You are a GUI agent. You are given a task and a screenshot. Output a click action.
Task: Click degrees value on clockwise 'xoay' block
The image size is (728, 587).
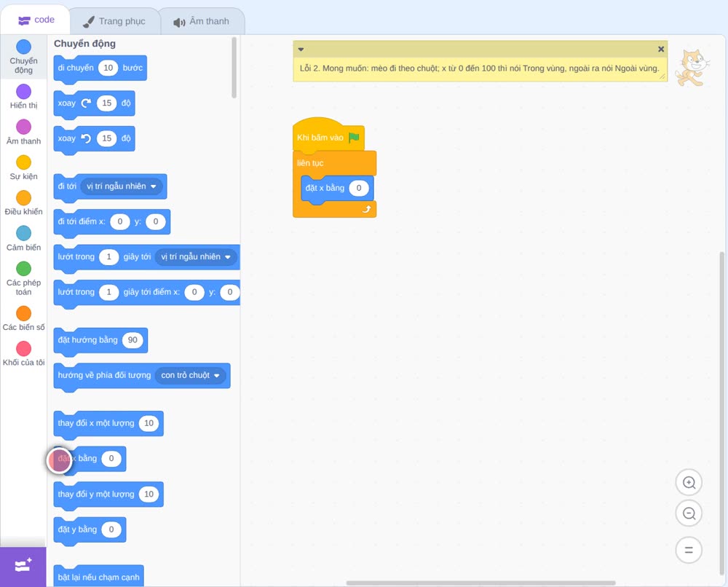[107, 103]
